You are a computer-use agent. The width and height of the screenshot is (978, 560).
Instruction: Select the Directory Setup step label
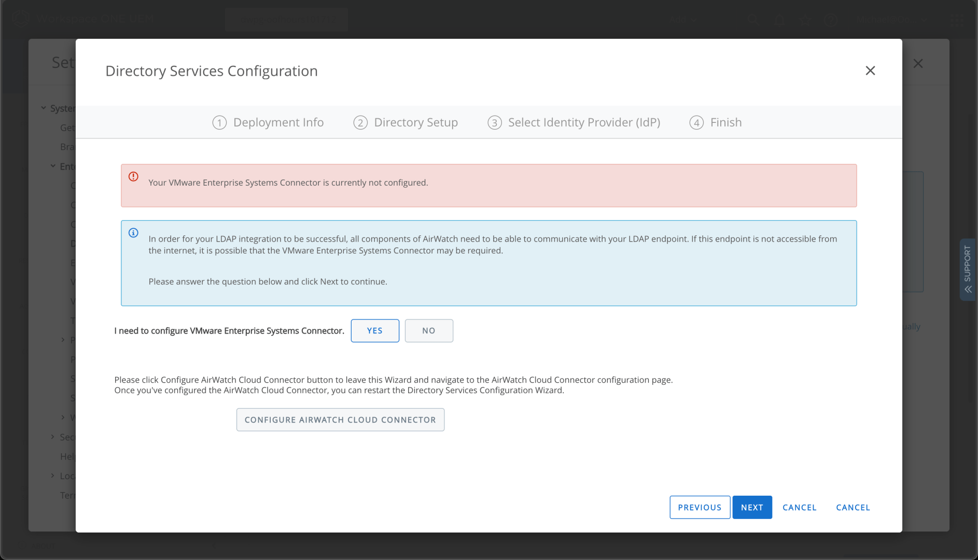click(x=415, y=122)
